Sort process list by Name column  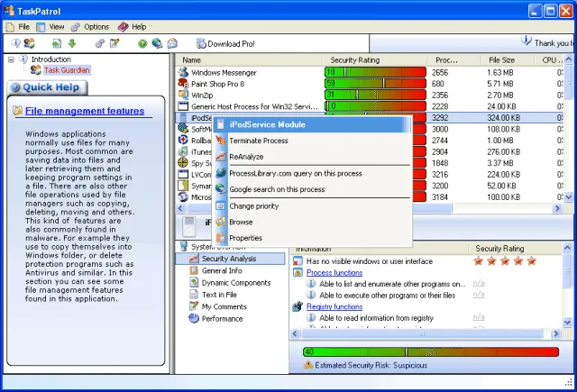click(249, 60)
